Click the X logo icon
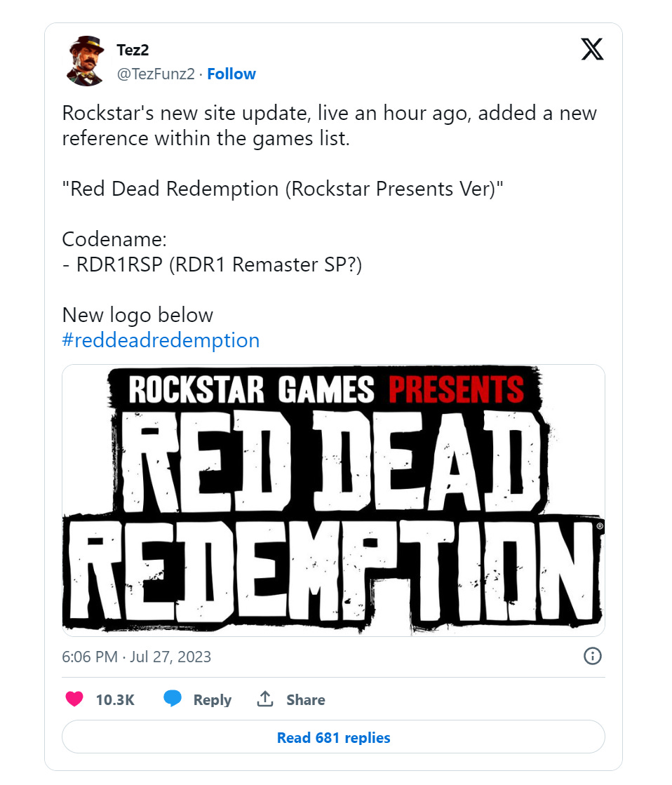 [x=592, y=49]
